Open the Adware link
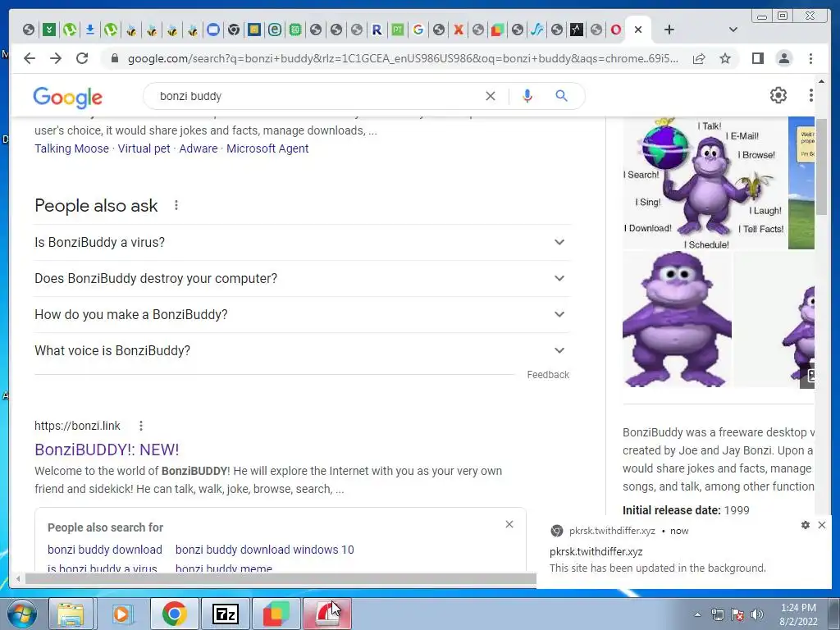The width and height of the screenshot is (840, 630). pos(199,148)
